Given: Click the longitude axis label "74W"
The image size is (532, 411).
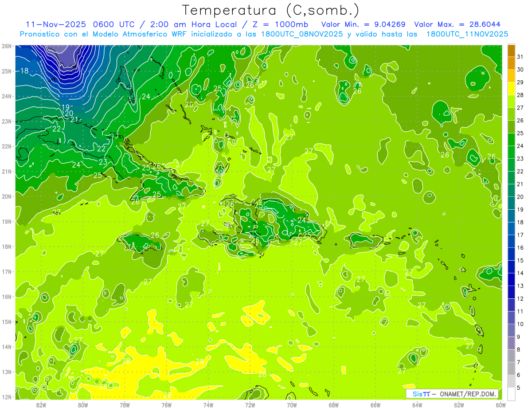Looking at the screenshot, I should click(x=208, y=405).
